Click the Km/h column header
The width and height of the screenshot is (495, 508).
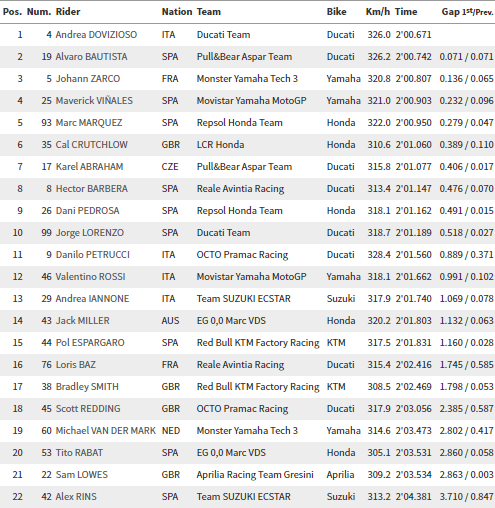[x=378, y=12]
